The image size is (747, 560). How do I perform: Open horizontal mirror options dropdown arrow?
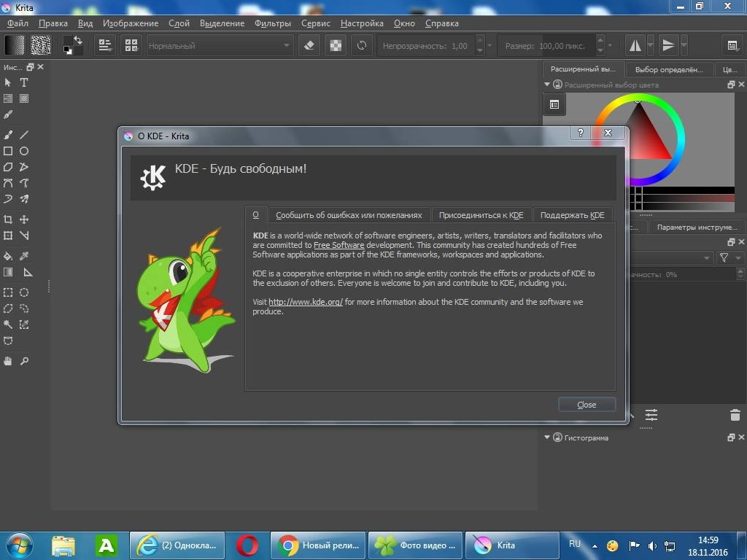[650, 46]
